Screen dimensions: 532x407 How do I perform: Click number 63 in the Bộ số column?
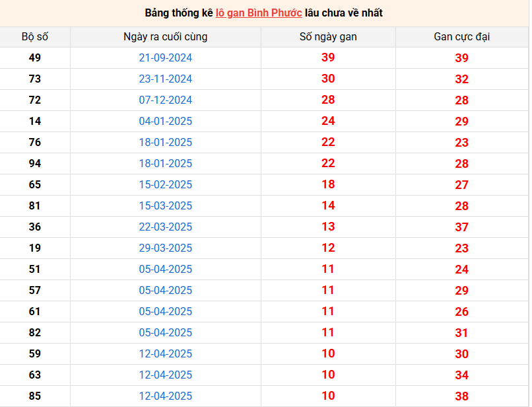[35, 375]
